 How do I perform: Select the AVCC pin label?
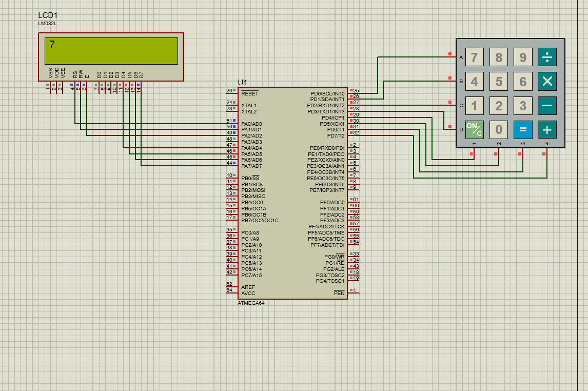(248, 293)
